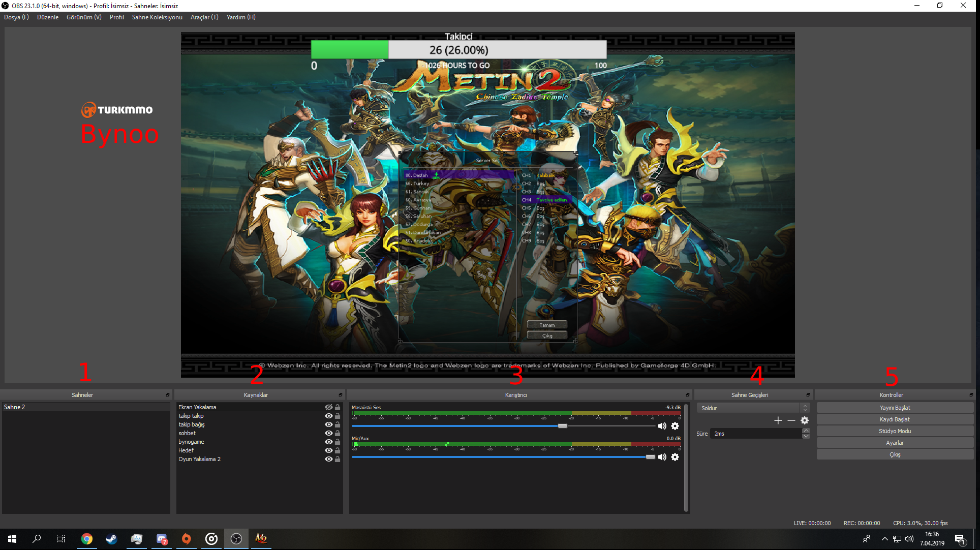Open the Yardım (H) menu

coord(241,17)
